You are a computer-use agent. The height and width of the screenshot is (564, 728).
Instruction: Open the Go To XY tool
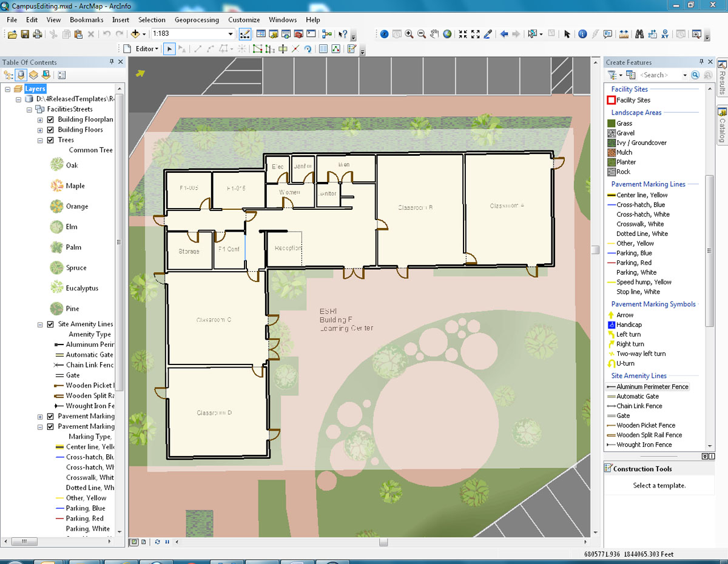point(664,34)
